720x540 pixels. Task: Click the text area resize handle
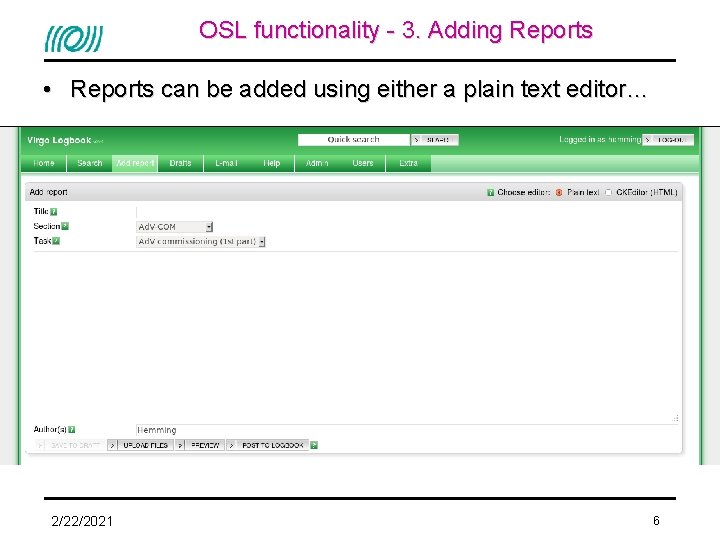[675, 418]
